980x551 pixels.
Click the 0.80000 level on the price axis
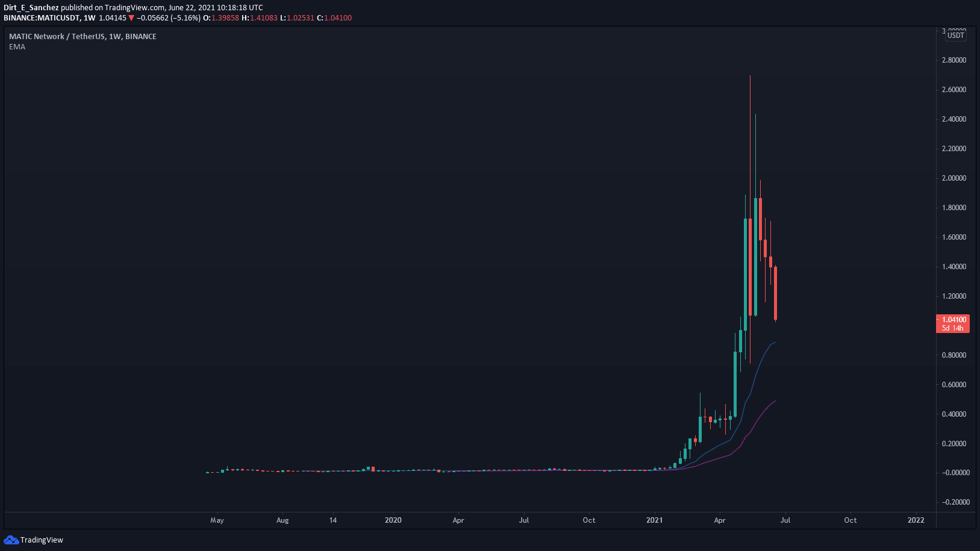[953, 355]
